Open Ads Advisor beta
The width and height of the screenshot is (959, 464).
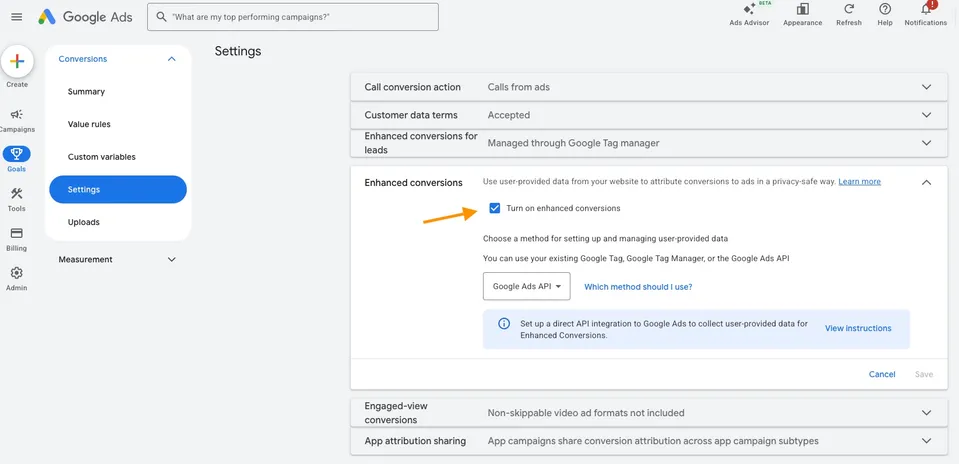(x=749, y=15)
